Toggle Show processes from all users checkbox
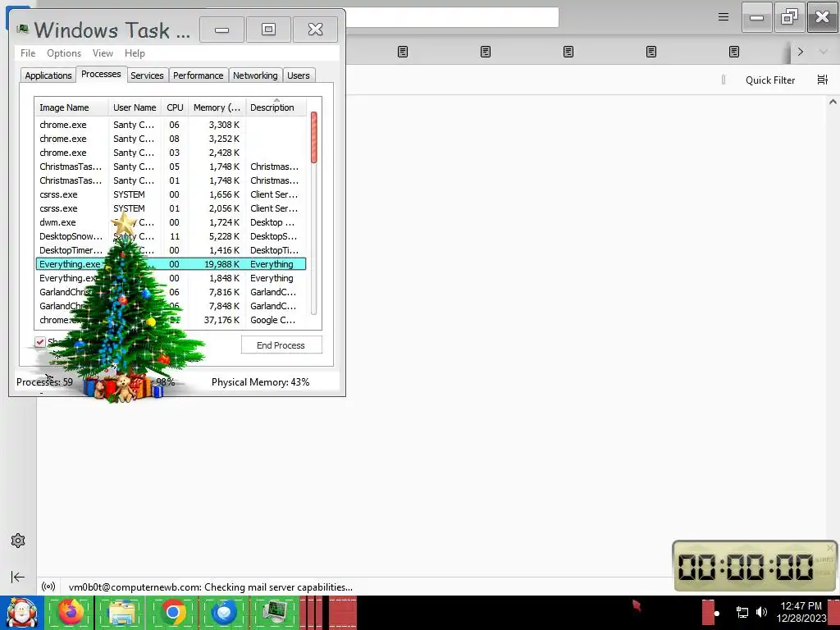Viewport: 840px width, 630px height. tap(40, 342)
